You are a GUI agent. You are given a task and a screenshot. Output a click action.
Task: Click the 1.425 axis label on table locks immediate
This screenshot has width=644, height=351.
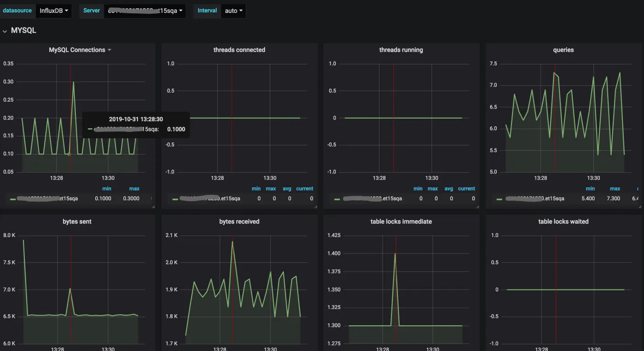(x=334, y=235)
